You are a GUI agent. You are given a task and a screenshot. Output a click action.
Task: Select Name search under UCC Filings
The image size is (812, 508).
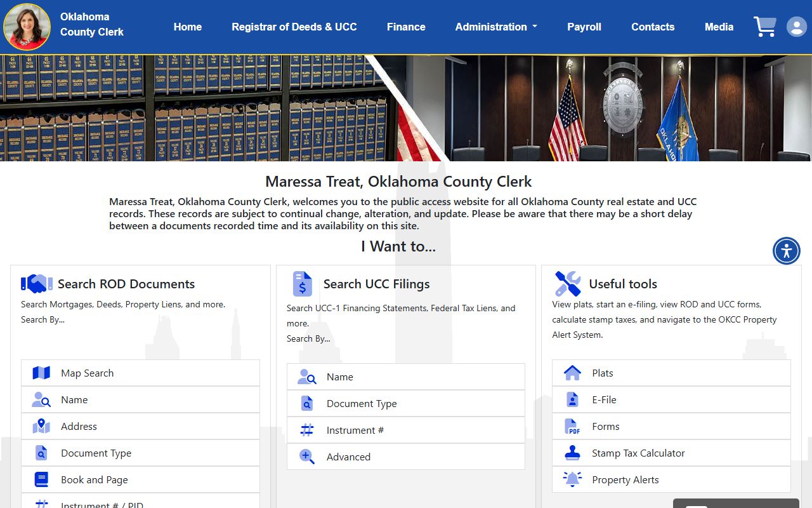(406, 377)
